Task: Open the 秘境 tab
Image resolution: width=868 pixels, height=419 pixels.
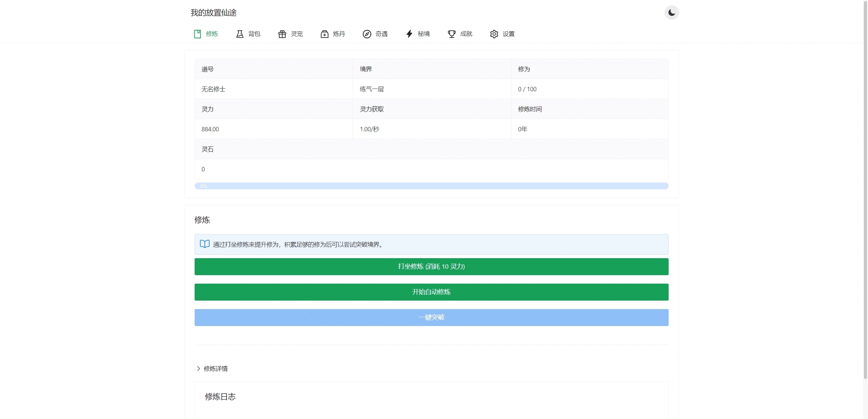Action: point(424,34)
